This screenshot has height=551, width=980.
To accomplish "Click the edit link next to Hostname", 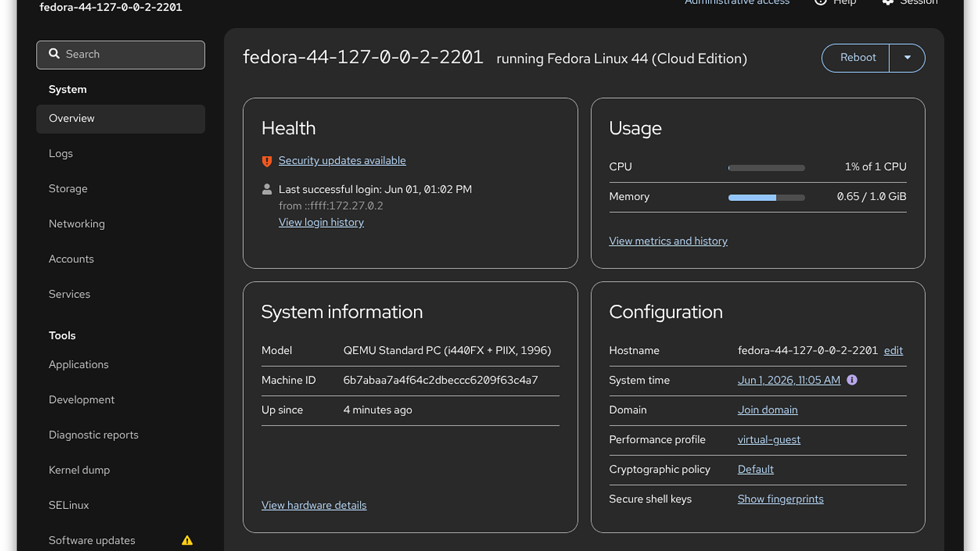I will [893, 350].
